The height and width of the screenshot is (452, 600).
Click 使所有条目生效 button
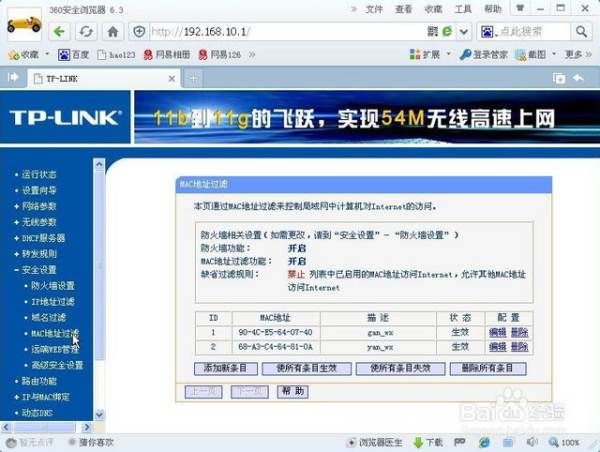pos(307,369)
